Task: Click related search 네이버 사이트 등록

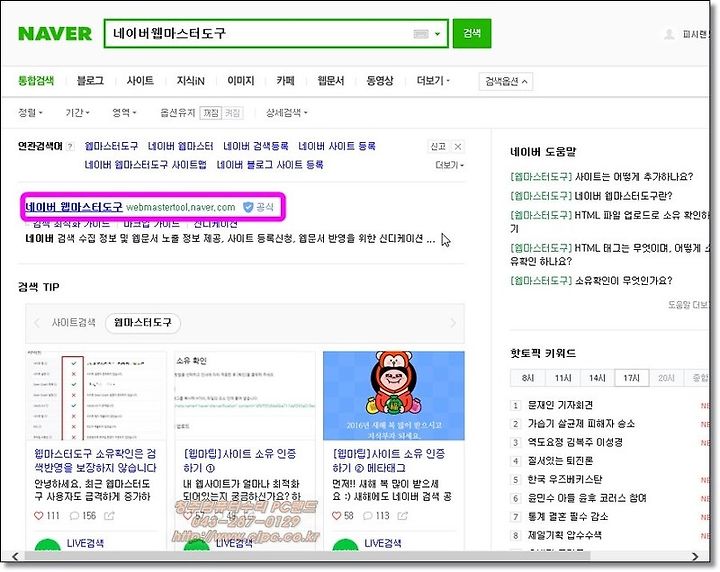Action: [x=337, y=146]
